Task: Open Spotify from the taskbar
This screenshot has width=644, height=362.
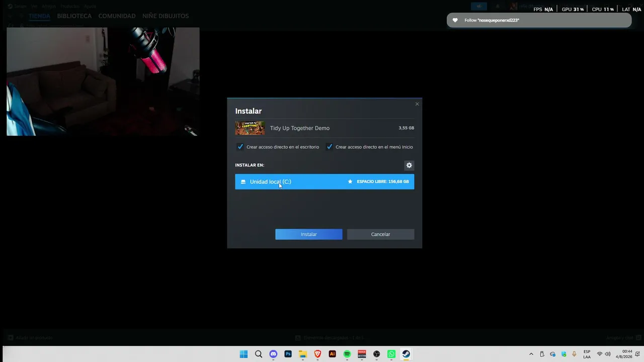Action: 347,354
